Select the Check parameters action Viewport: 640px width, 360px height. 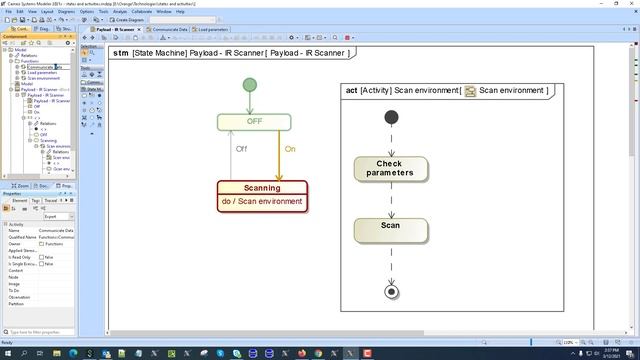391,169
